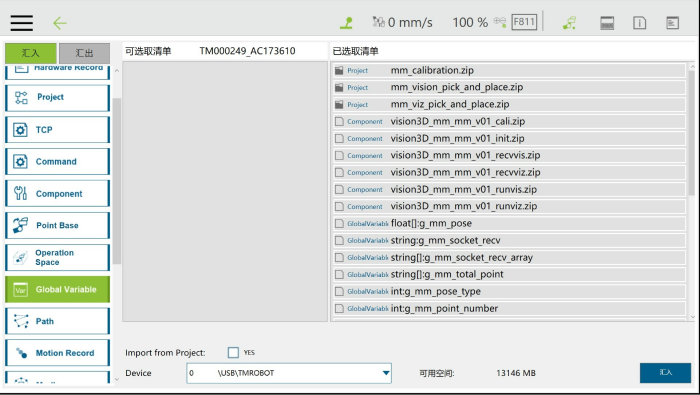
Task: Click the TCP gear icon
Action: tap(20, 130)
